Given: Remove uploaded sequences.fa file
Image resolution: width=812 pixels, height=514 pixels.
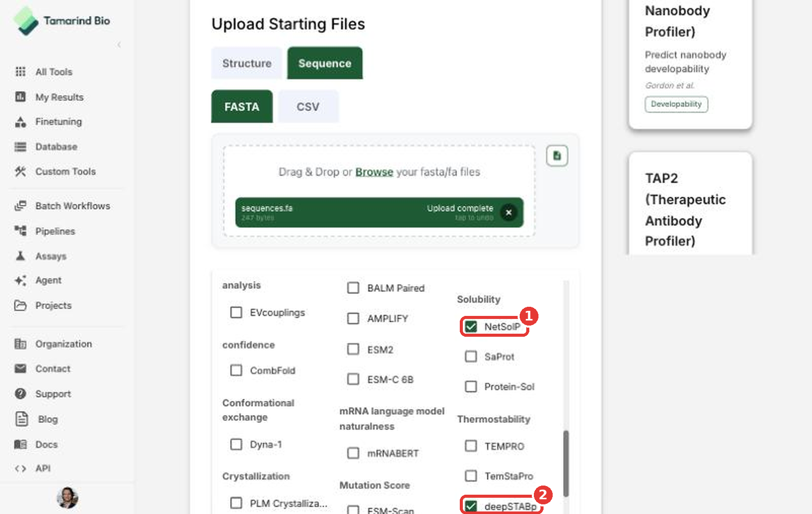Looking at the screenshot, I should 509,212.
